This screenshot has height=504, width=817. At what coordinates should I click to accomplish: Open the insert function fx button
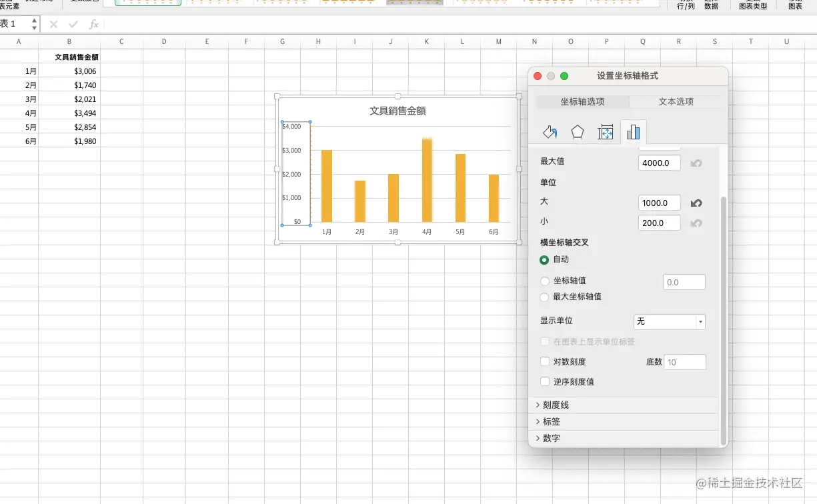pos(94,24)
